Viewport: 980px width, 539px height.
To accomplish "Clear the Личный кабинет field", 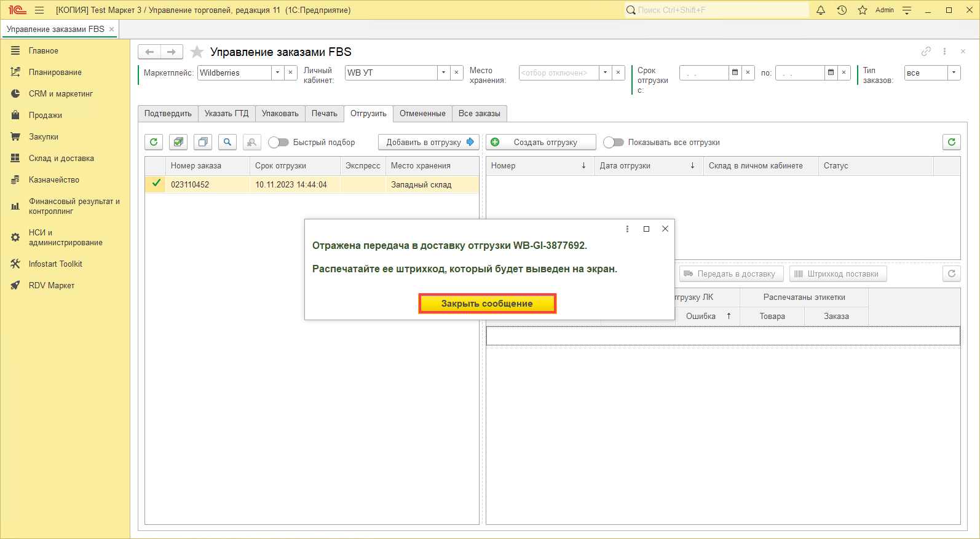I will point(457,73).
